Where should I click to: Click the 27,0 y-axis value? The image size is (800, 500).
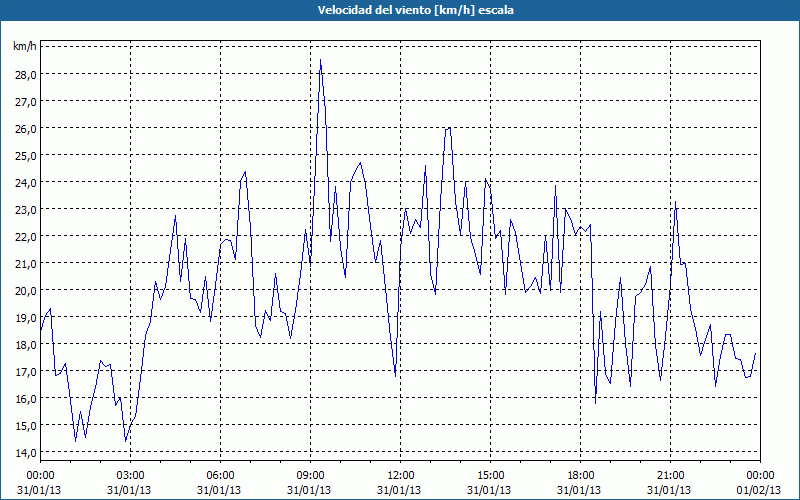point(26,102)
